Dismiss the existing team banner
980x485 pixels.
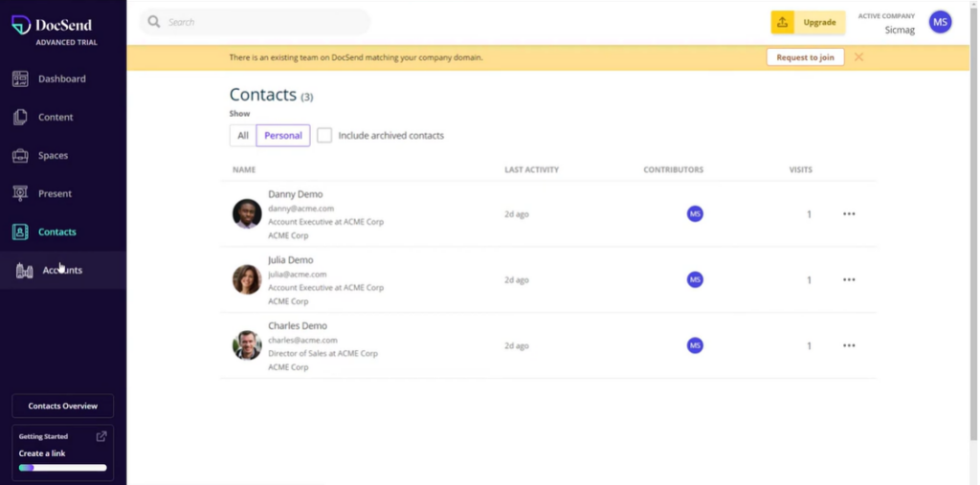click(x=858, y=56)
